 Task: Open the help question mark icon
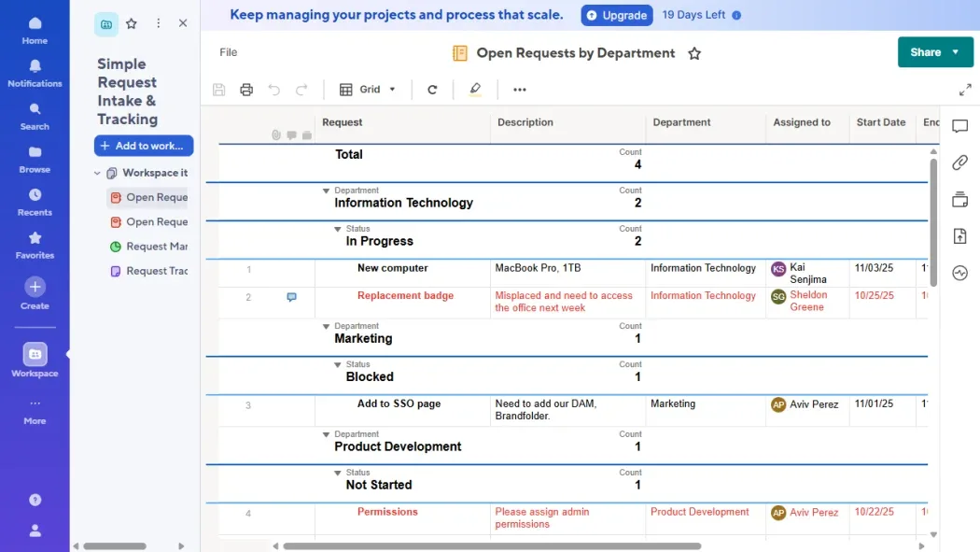[x=35, y=500]
